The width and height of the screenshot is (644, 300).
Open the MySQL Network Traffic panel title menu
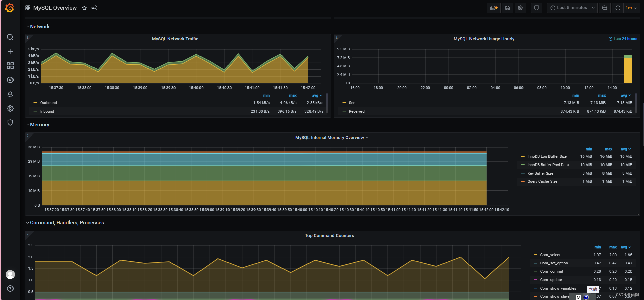click(175, 39)
